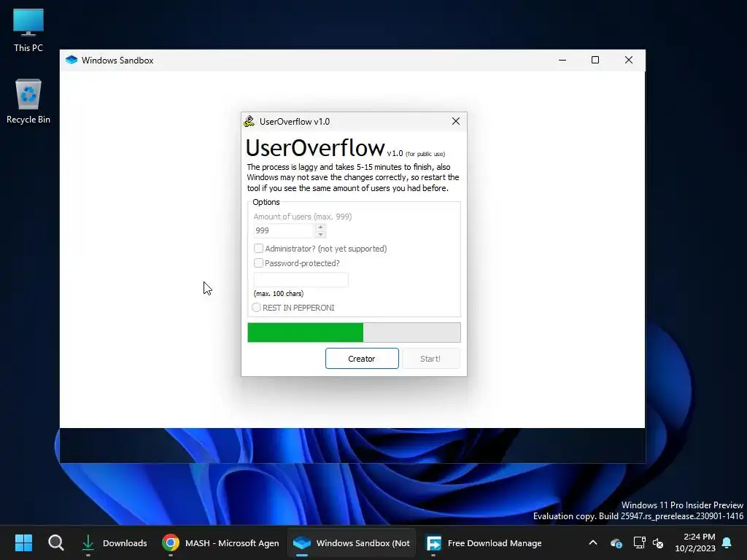Open the Windows Start menu

tap(23, 542)
